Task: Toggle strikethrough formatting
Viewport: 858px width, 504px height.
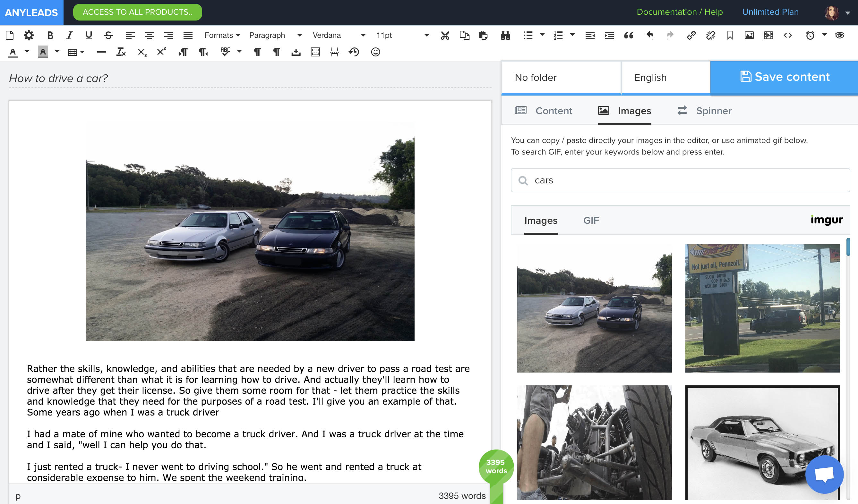Action: click(108, 35)
